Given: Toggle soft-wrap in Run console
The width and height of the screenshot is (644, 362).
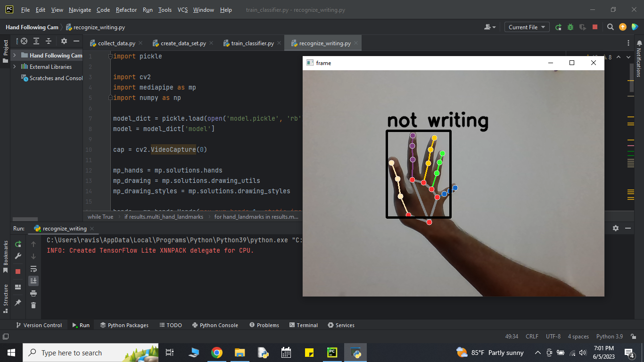Looking at the screenshot, I should click(x=33, y=269).
